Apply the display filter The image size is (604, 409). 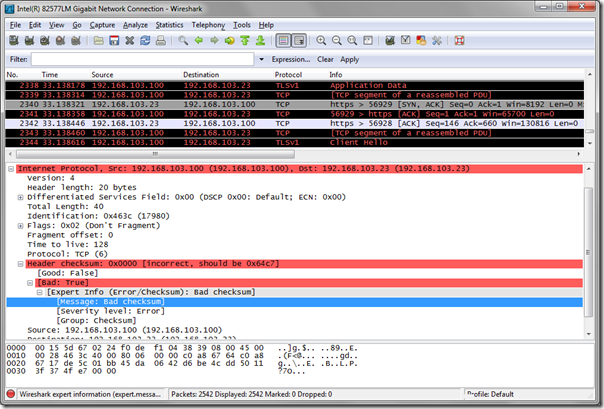point(349,59)
